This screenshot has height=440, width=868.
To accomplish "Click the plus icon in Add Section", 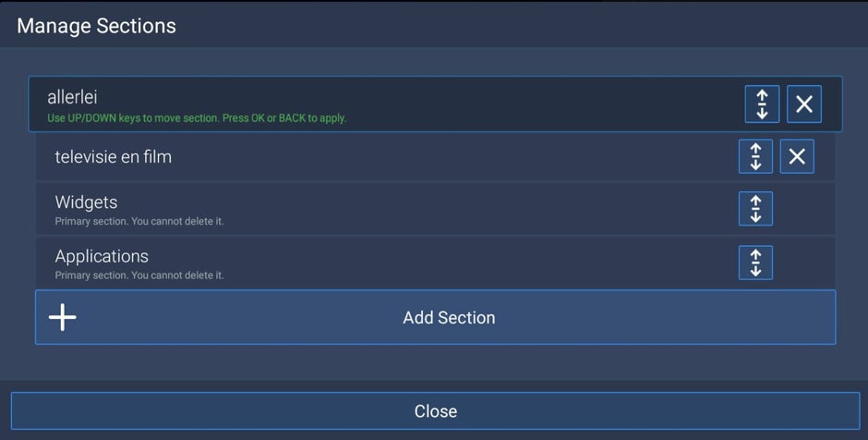I will point(63,317).
